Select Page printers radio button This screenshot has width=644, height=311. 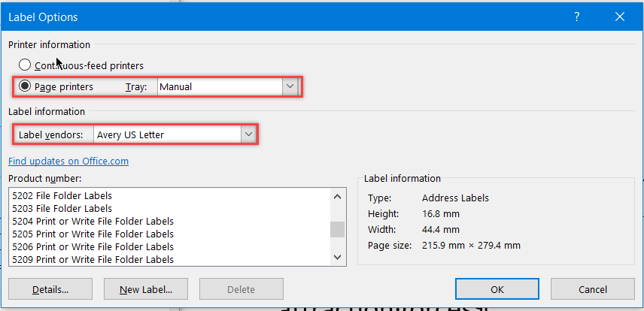click(x=25, y=86)
